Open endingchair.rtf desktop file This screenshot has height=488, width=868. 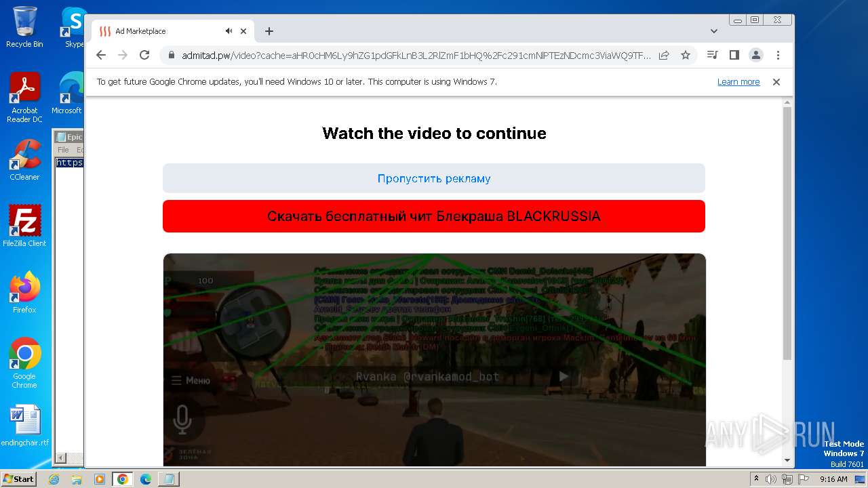click(x=24, y=426)
